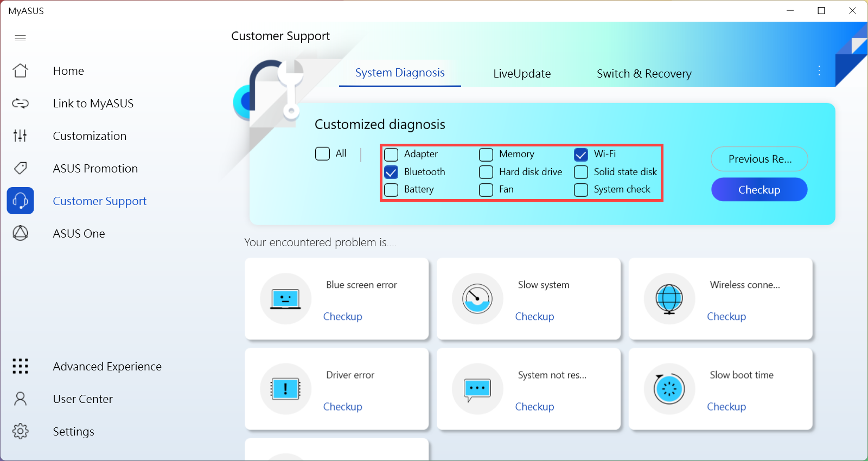Open the three-dot more options menu
This screenshot has width=868, height=461.
819,71
